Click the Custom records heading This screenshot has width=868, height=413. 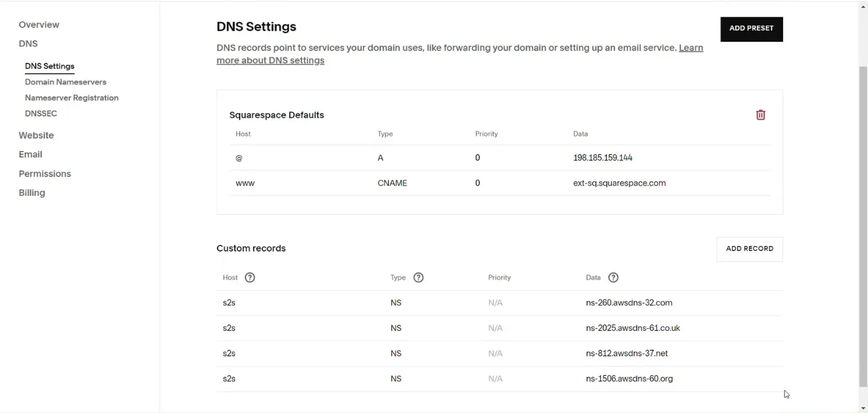tap(251, 249)
